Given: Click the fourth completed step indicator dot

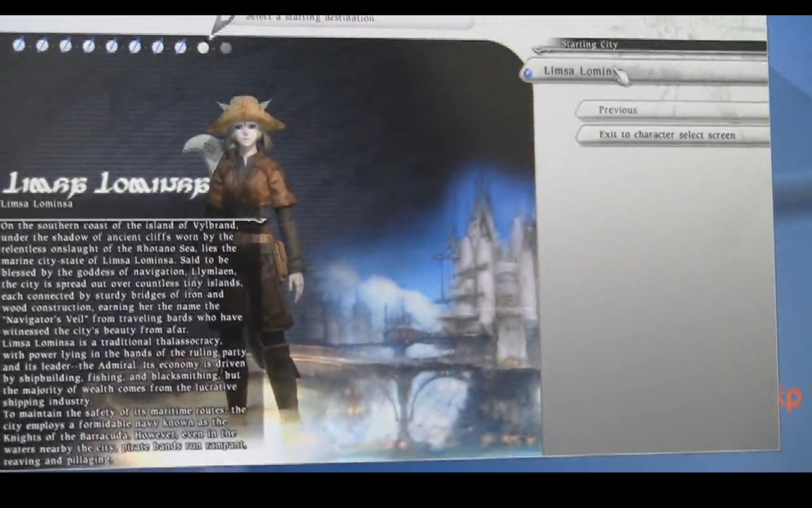Looking at the screenshot, I should [88, 46].
